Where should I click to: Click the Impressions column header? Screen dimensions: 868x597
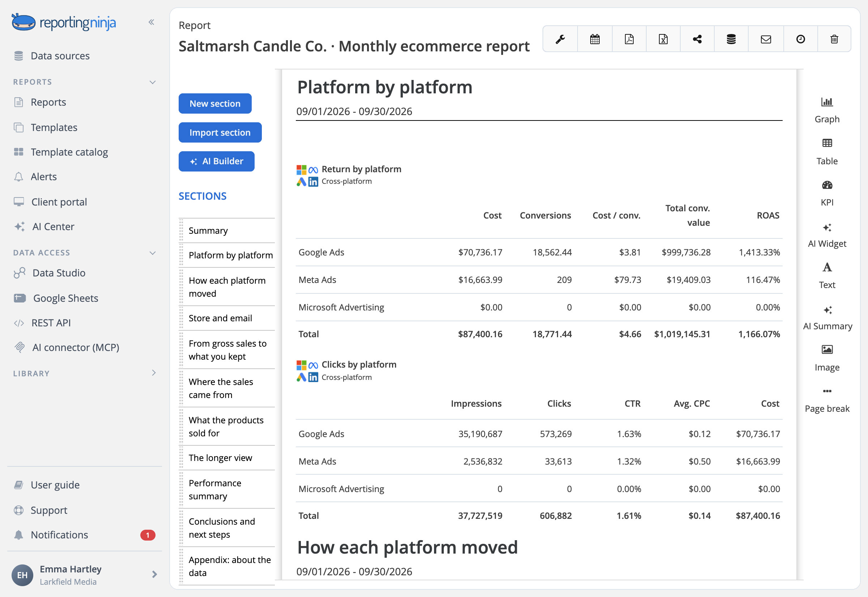[476, 404]
